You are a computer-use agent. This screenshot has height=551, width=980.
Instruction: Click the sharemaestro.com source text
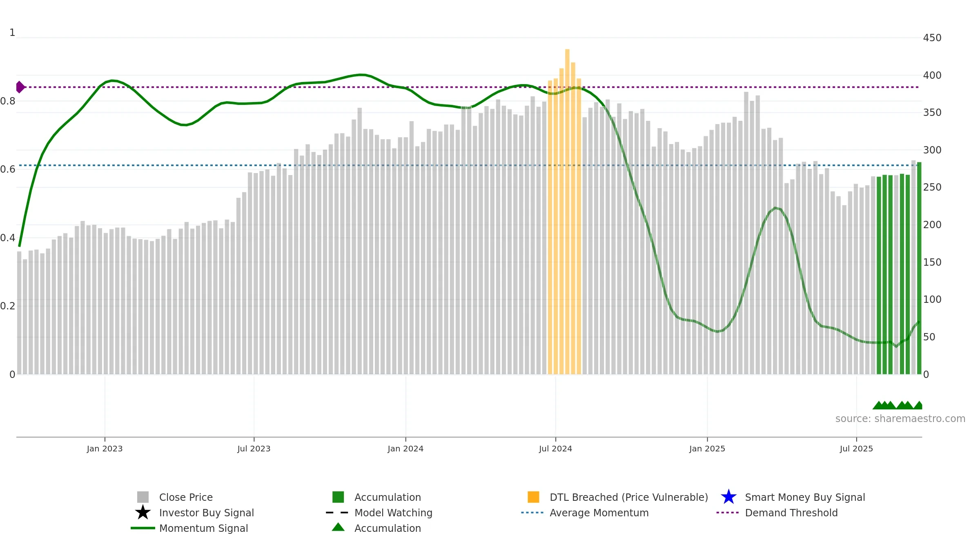click(x=900, y=418)
